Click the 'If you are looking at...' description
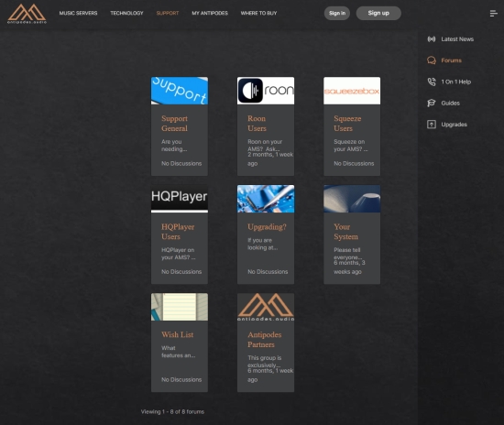This screenshot has width=504, height=425. coord(263,244)
